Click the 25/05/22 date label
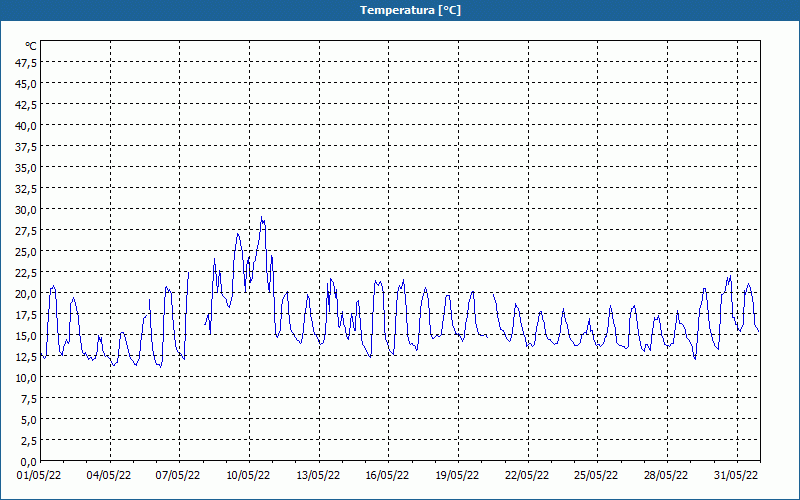 [x=596, y=476]
